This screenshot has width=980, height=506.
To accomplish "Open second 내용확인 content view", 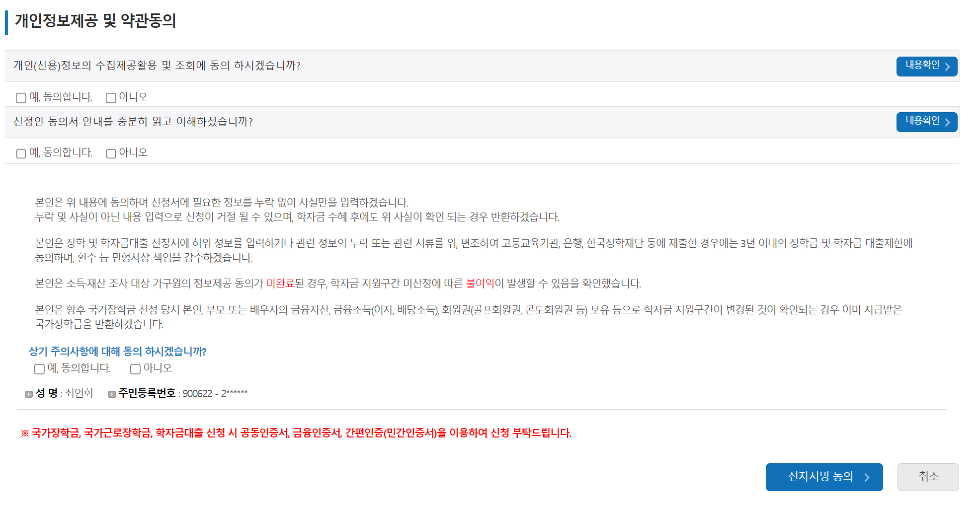I will pos(927,122).
